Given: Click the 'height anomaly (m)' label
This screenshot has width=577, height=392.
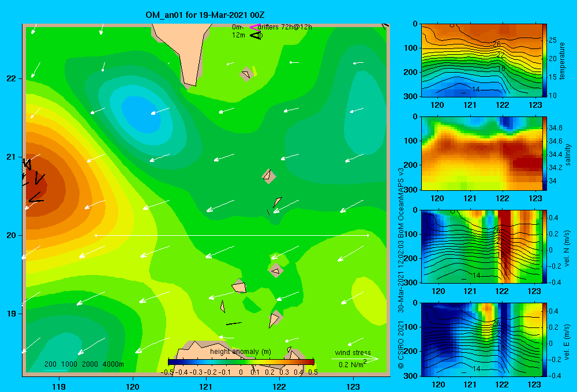Looking at the screenshot, I should point(241,352).
